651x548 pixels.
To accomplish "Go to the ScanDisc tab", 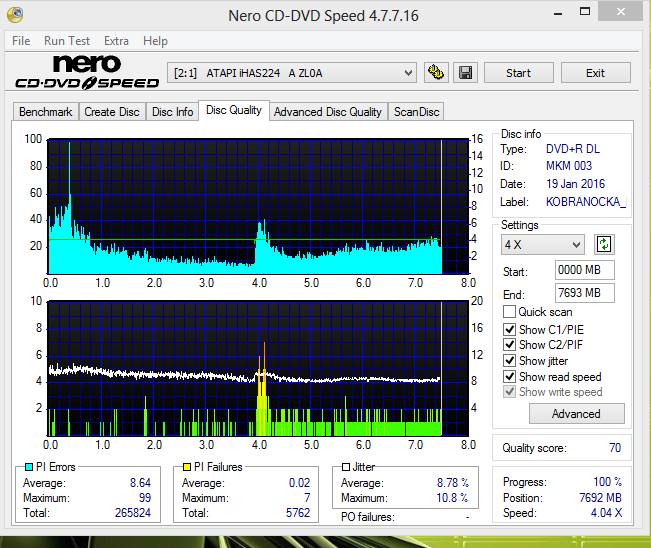I will pyautogui.click(x=416, y=112).
